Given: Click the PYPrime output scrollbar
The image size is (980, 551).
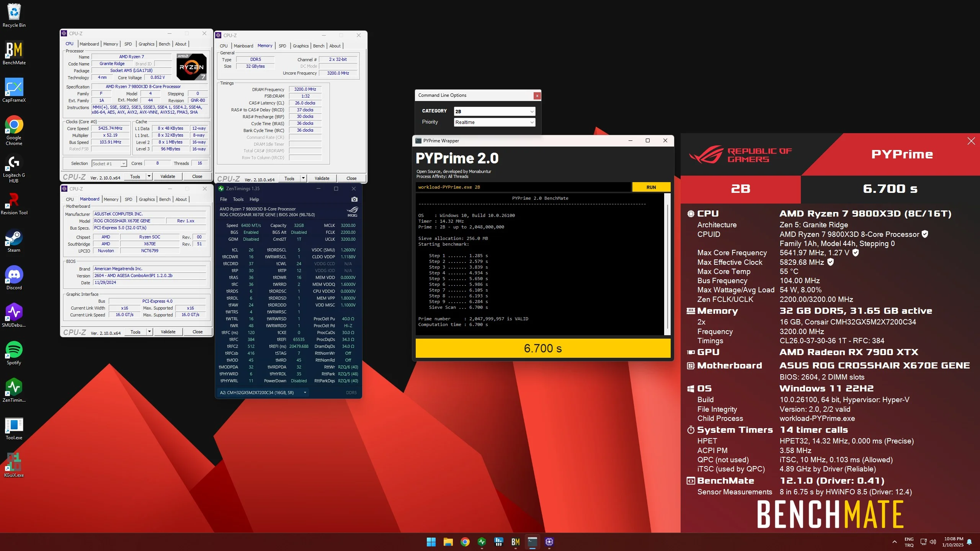Looking at the screenshot, I should 667,264.
